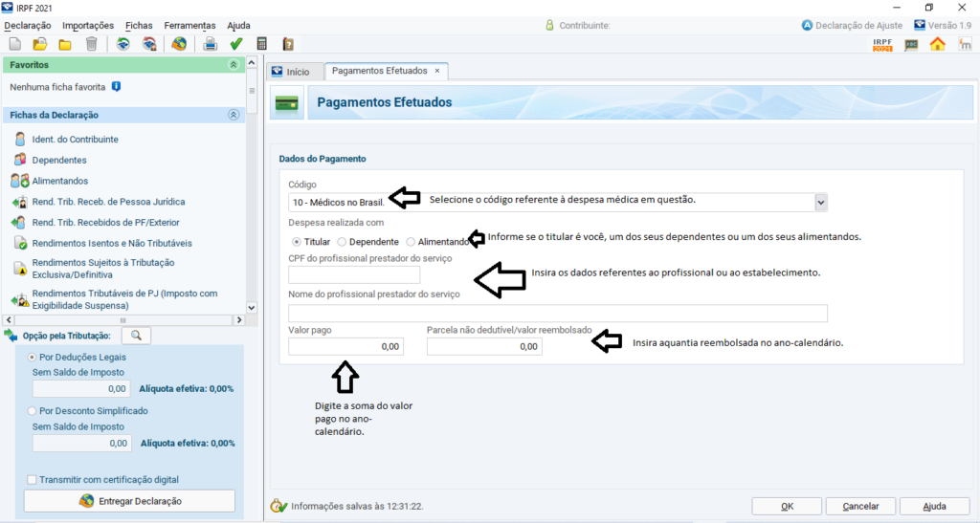This screenshot has height=523, width=980.
Task: Select the Alimentando radio option
Action: click(410, 242)
